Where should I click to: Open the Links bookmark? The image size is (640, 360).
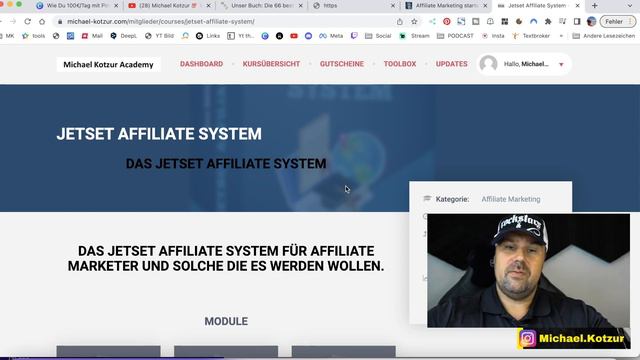[208, 36]
